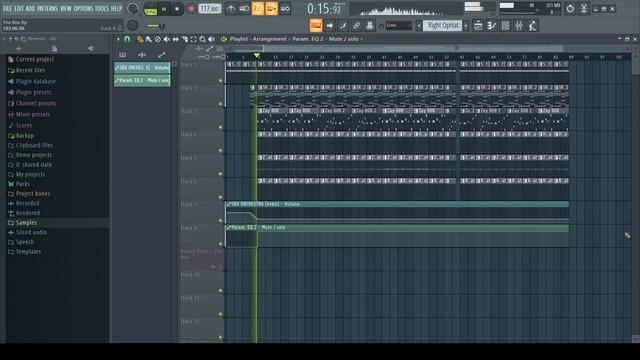
Task: Click the master volume knob
Action: [x=133, y=9]
